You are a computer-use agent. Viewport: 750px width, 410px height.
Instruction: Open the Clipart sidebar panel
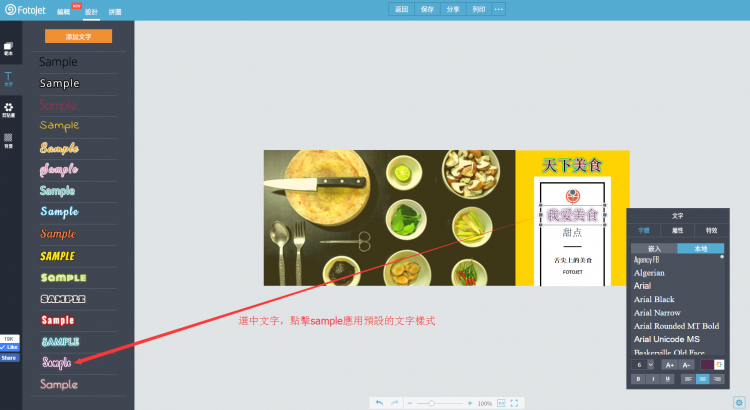[x=9, y=109]
